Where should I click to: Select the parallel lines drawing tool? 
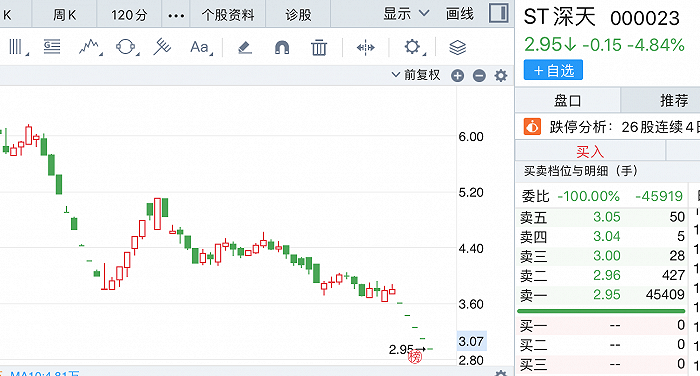coord(18,47)
